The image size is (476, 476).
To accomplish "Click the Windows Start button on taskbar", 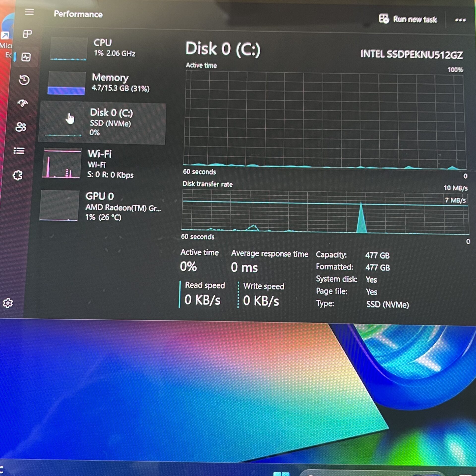I will tap(281, 473).
